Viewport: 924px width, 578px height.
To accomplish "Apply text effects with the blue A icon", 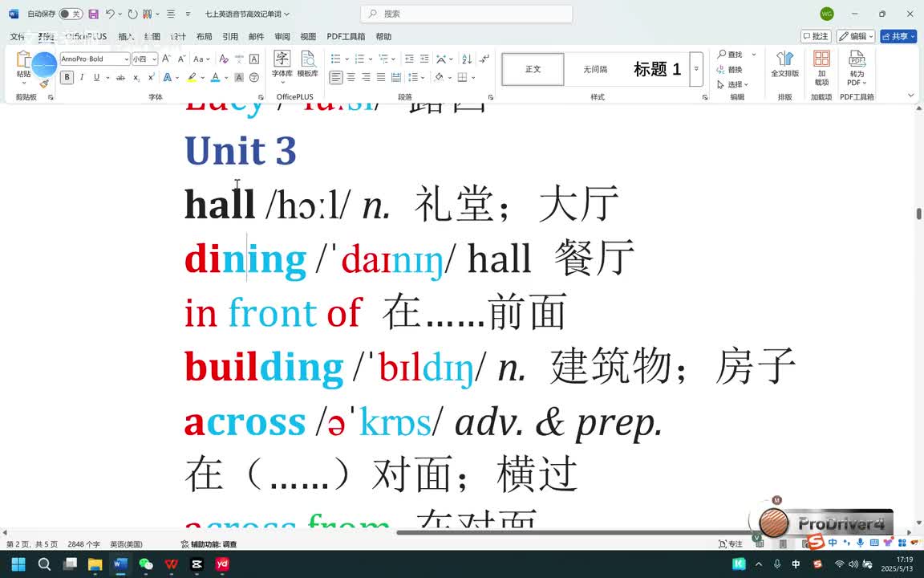I will 168,77.
